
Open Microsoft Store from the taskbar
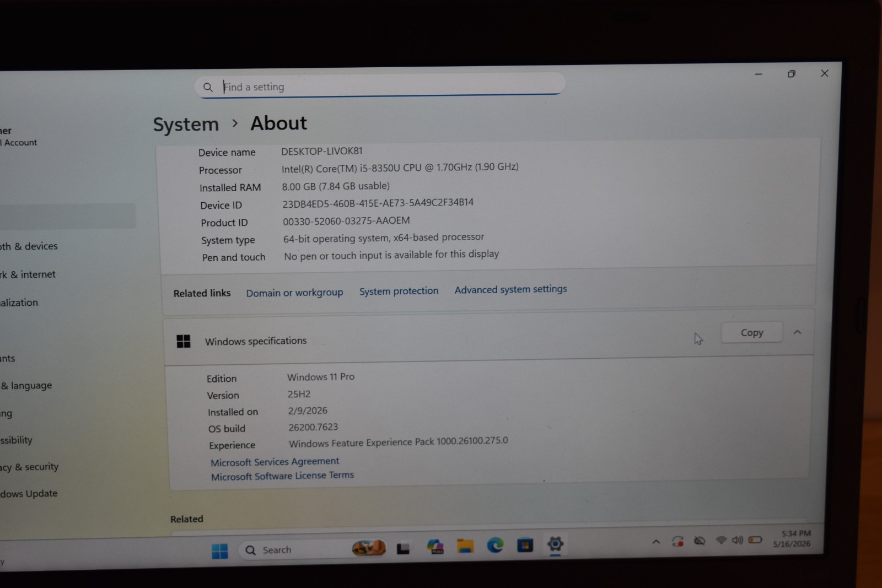[x=525, y=545]
